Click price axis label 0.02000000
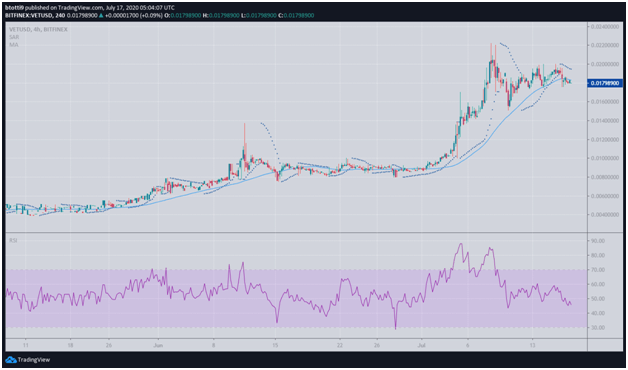Screen dimensions: 628x370 [x=605, y=64]
